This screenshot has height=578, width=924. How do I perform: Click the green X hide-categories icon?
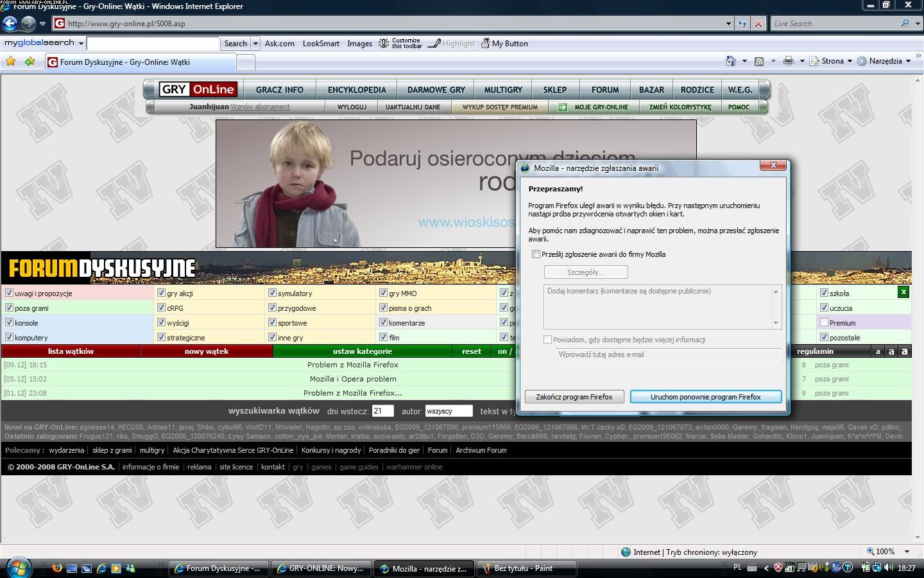pos(903,292)
